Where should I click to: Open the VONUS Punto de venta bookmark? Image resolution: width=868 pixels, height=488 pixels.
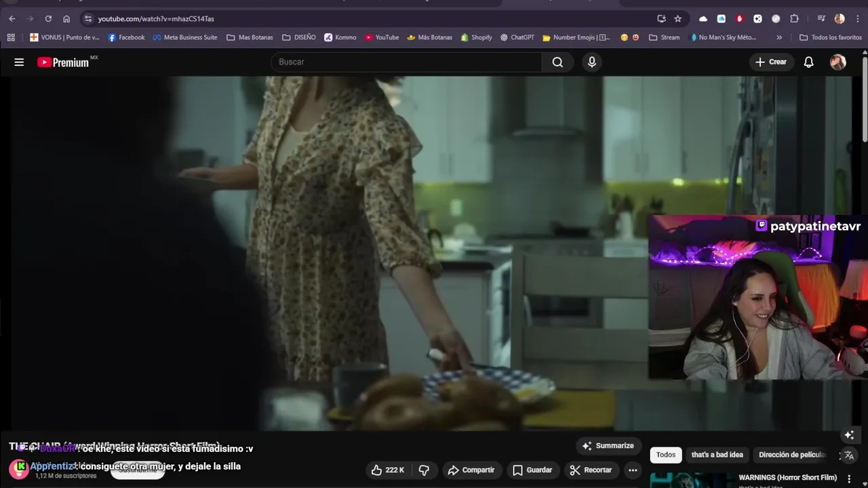click(x=64, y=37)
